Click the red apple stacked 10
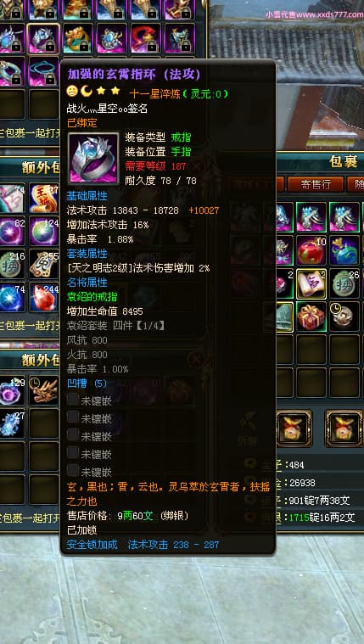Screen dimensions: 364x644 (311, 249)
